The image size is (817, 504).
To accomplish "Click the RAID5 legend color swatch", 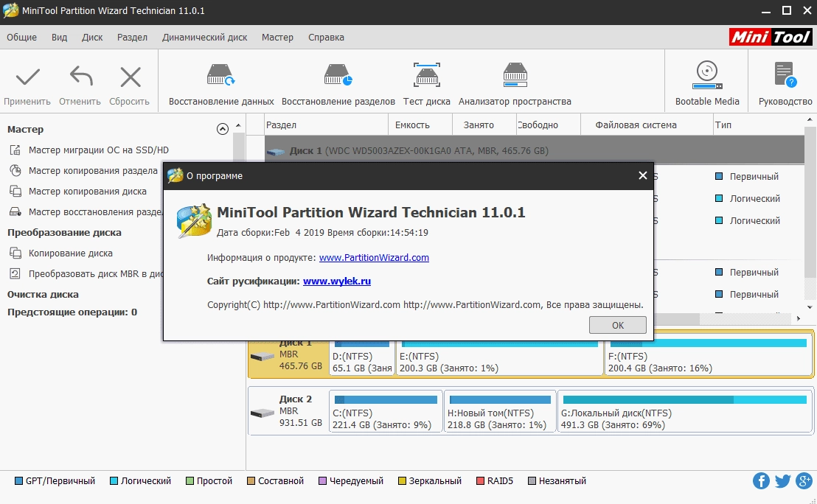I will [x=481, y=480].
